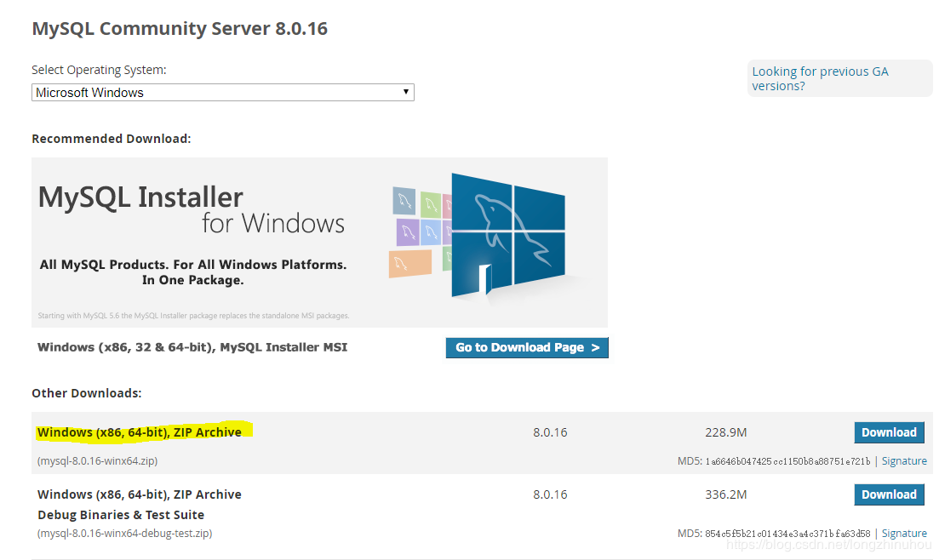This screenshot has width=939, height=560.
Task: Click the gray-blue dolphin tile in the banner
Action: tap(403, 200)
